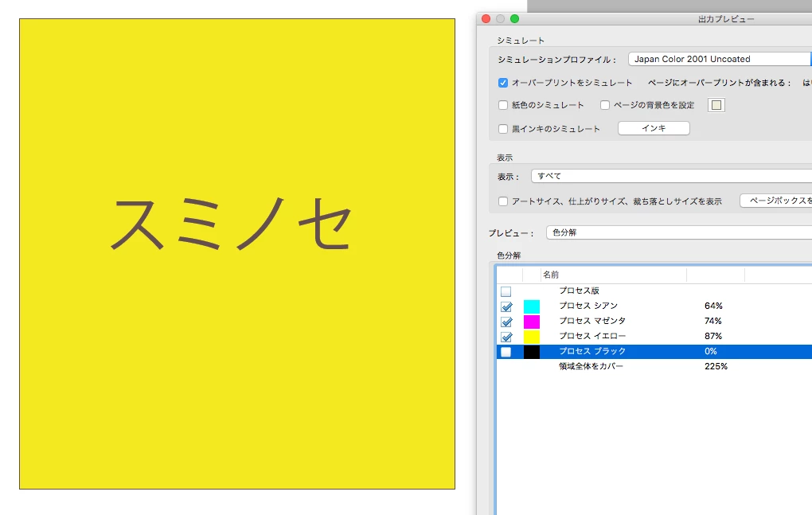Toggle the オーバープリントをシミュレート checkbox
The height and width of the screenshot is (515, 812).
click(503, 83)
